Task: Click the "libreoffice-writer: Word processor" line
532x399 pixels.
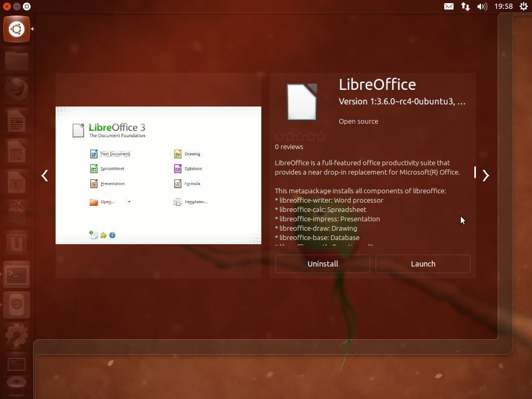Action: [329, 200]
